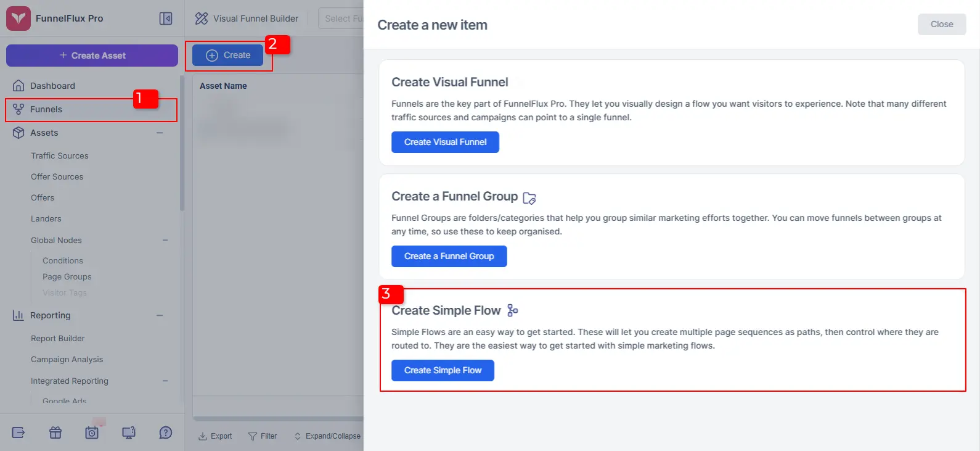The image size is (980, 451).
Task: Close the Create a new item panel
Action: pos(942,24)
